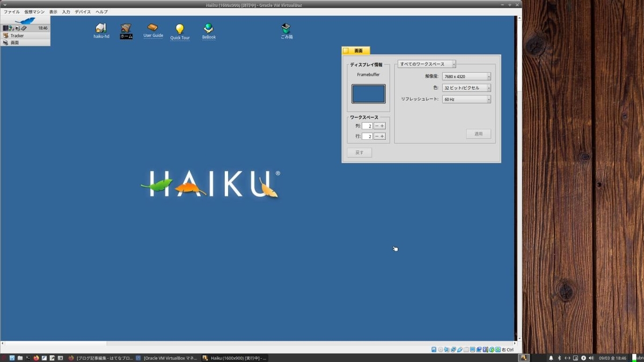
Task: Click the 列 workspace count field
Action: click(367, 126)
